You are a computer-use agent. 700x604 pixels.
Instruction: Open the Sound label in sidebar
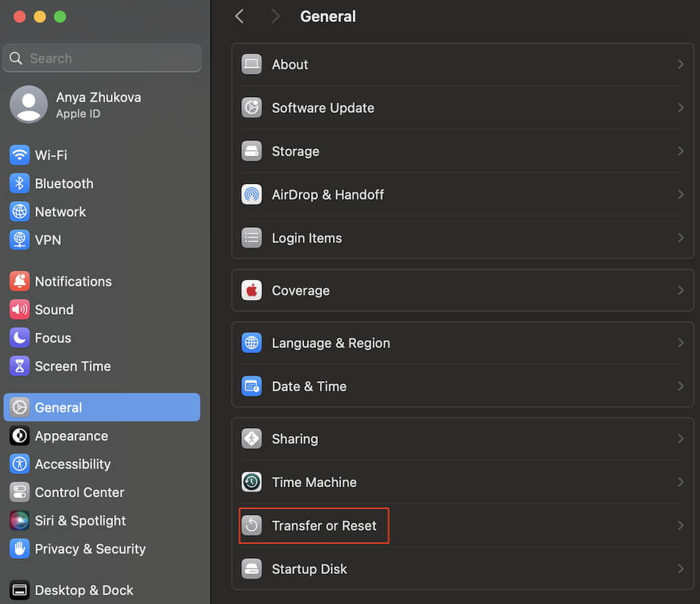[54, 310]
